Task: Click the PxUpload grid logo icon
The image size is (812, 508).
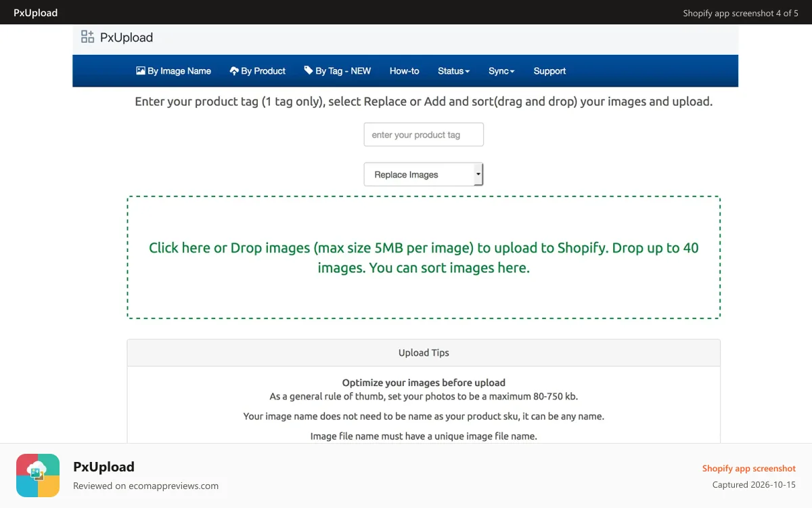Action: point(87,37)
